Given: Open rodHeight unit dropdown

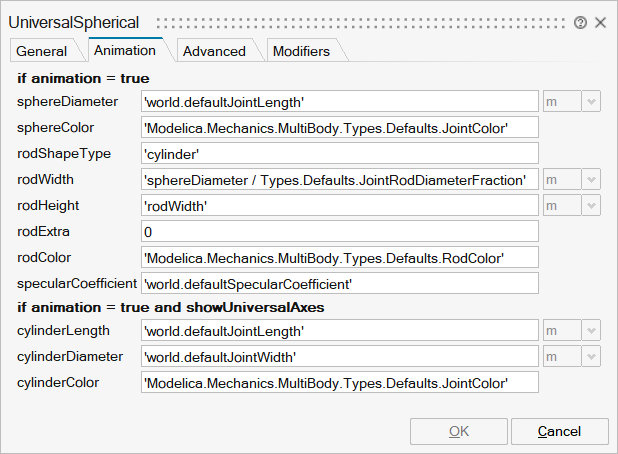Looking at the screenshot, I should tap(591, 205).
